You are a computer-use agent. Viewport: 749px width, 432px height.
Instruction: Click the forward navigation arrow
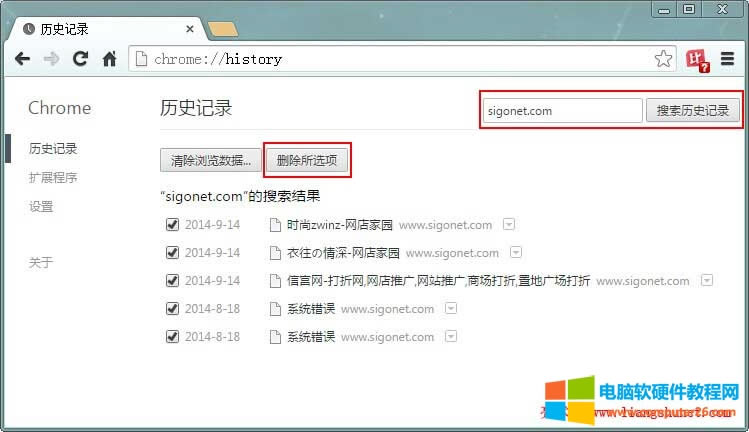coord(51,59)
